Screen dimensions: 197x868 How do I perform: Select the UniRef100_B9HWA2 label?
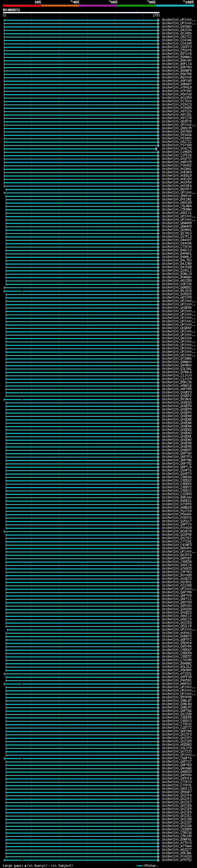click(x=176, y=57)
